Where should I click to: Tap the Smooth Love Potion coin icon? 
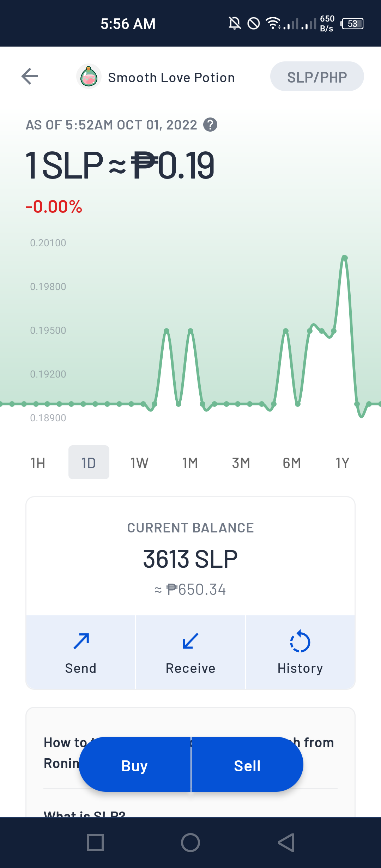(89, 76)
